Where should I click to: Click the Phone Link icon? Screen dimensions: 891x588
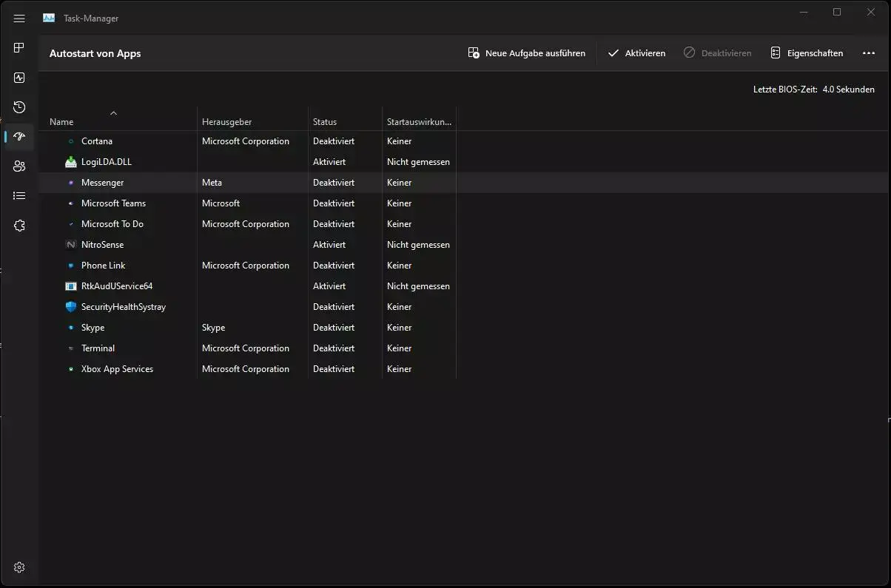pos(71,266)
